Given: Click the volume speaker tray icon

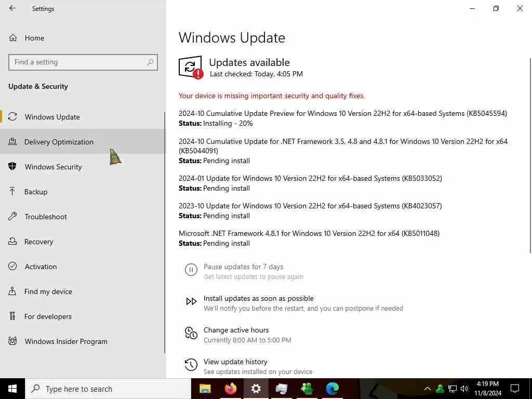Looking at the screenshot, I should point(464,389).
